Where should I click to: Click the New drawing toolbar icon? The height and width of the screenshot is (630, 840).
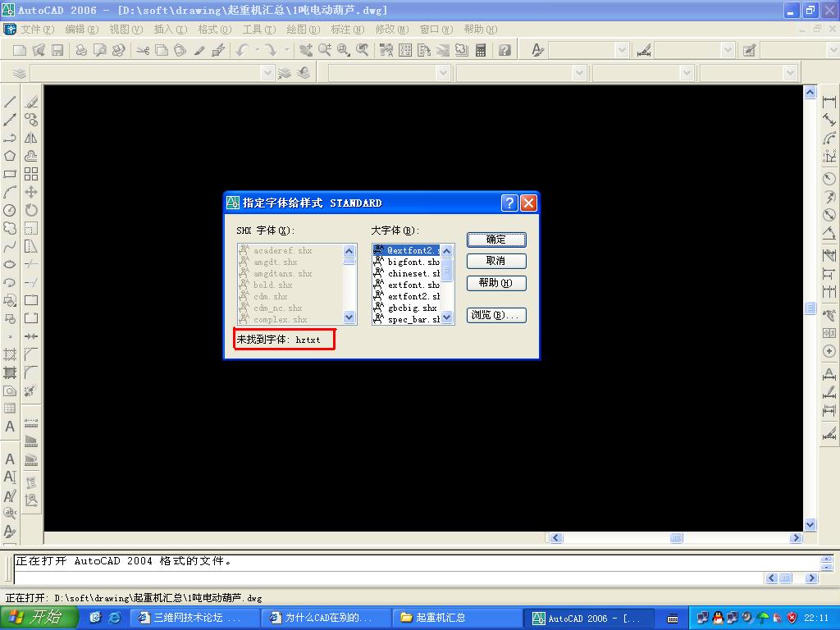coord(20,50)
